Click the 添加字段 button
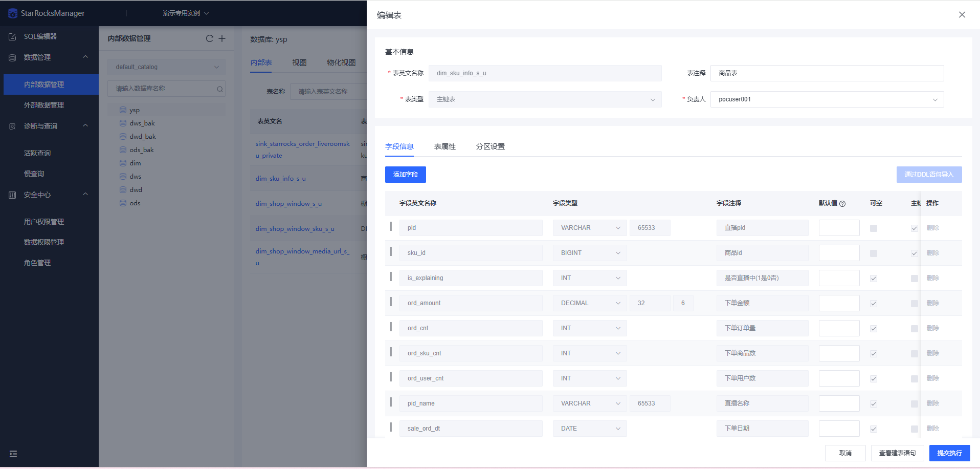 (405, 175)
